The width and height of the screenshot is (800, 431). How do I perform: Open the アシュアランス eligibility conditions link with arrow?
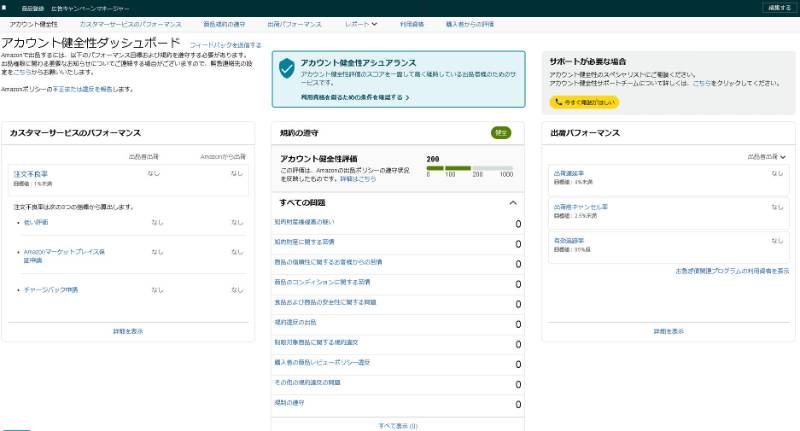pos(355,97)
